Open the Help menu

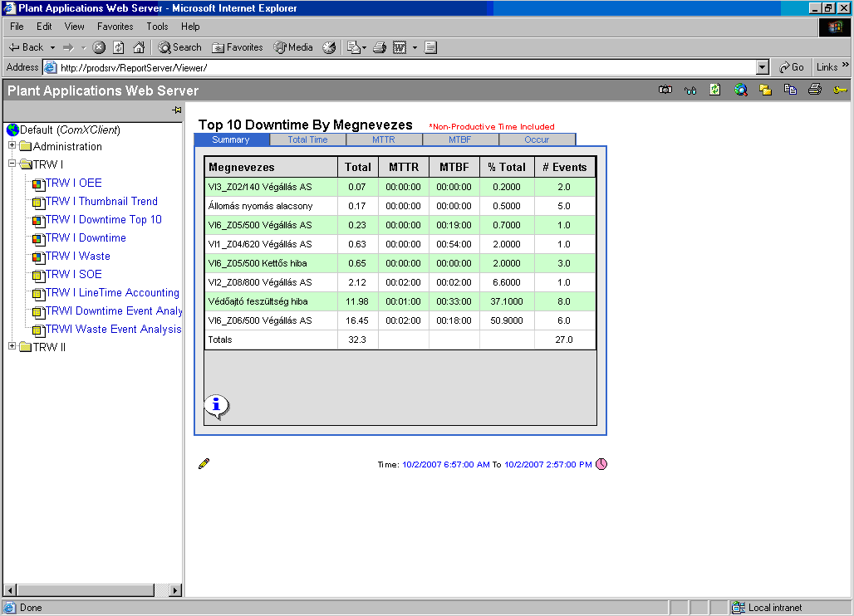190,27
